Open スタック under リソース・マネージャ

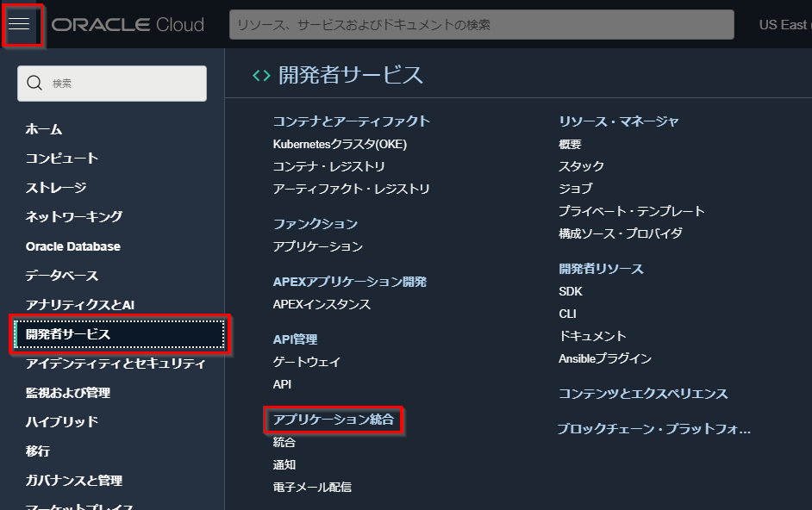tap(581, 166)
